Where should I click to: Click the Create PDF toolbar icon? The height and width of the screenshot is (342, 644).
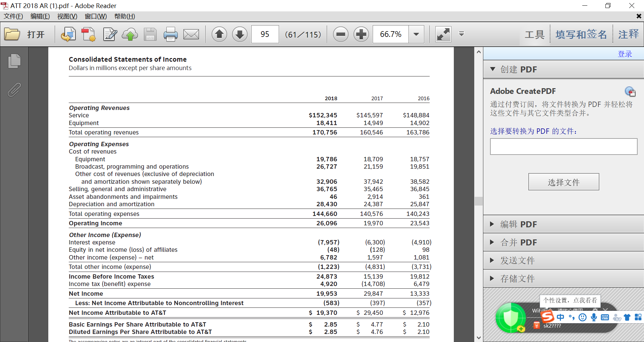coord(89,34)
